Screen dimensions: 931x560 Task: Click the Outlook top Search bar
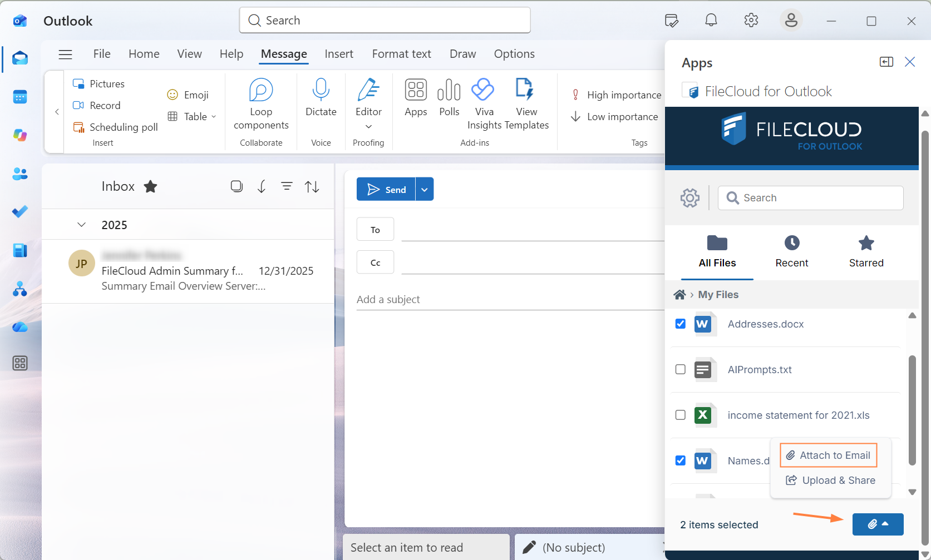pyautogui.click(x=385, y=21)
